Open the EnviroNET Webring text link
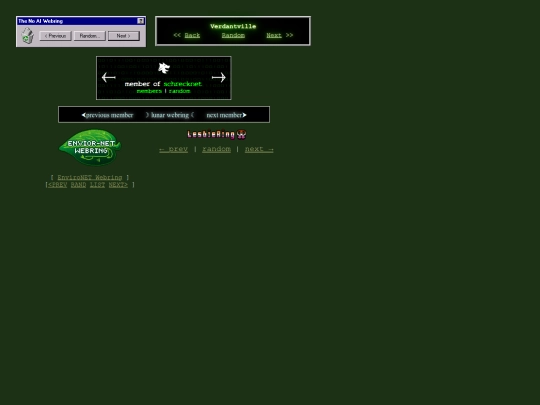The width and height of the screenshot is (540, 405). [x=90, y=177]
